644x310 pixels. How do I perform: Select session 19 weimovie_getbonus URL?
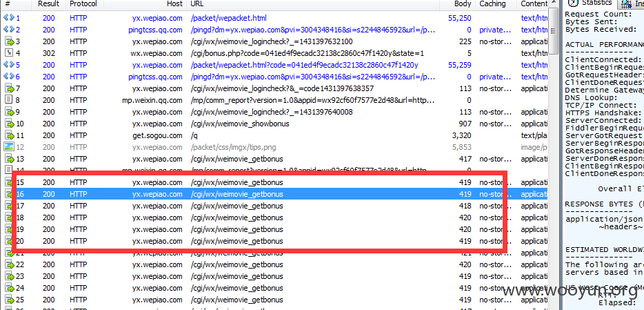(x=237, y=229)
